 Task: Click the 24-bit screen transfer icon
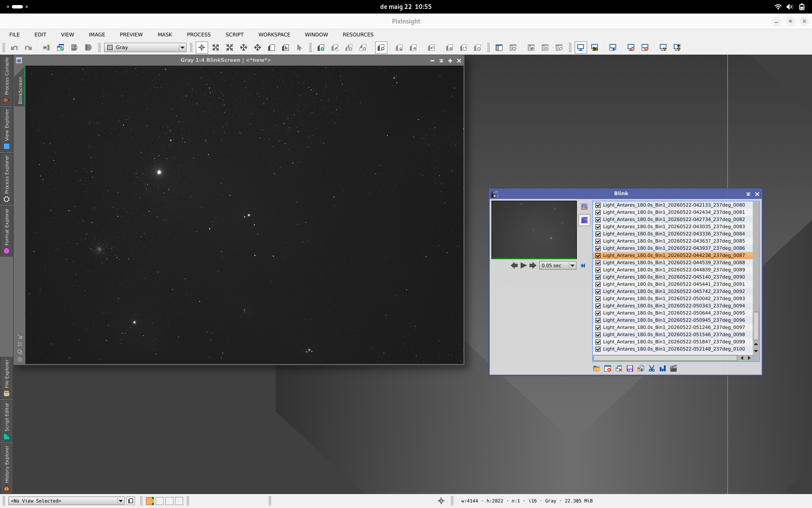[x=595, y=48]
